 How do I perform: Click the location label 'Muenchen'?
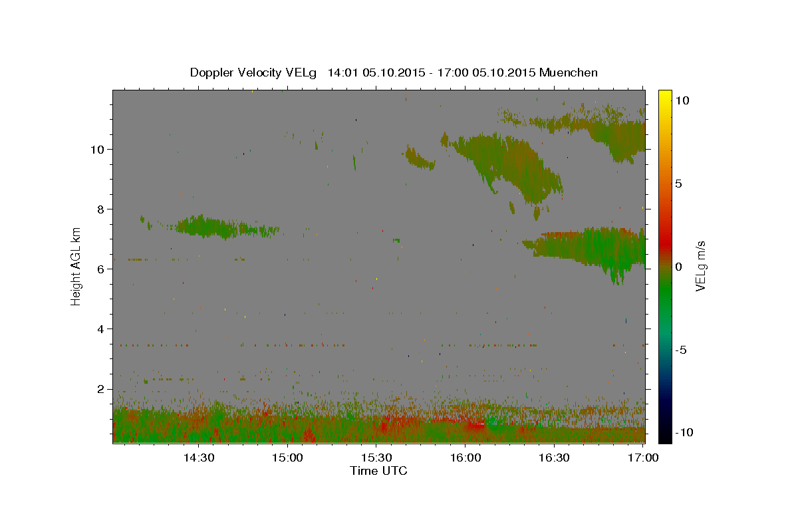(569, 72)
